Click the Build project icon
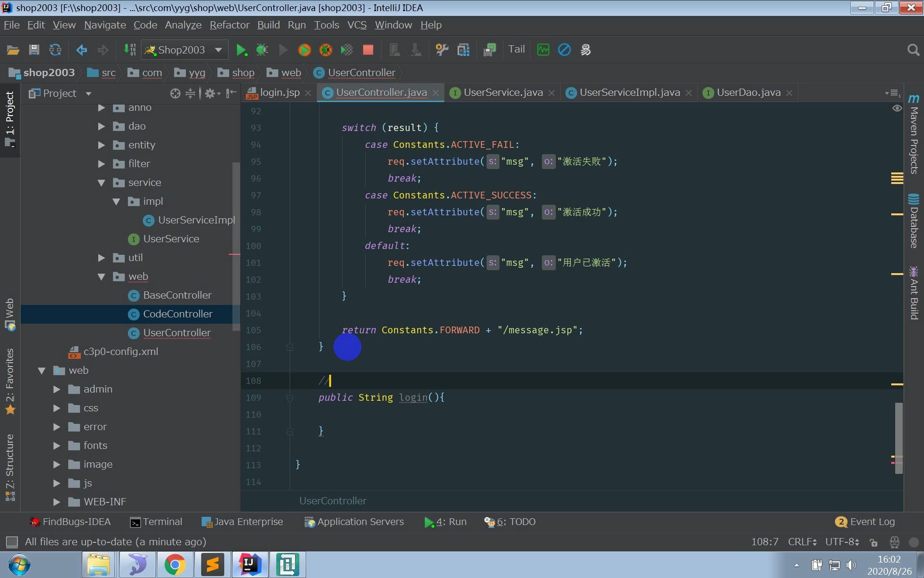 [x=129, y=50]
